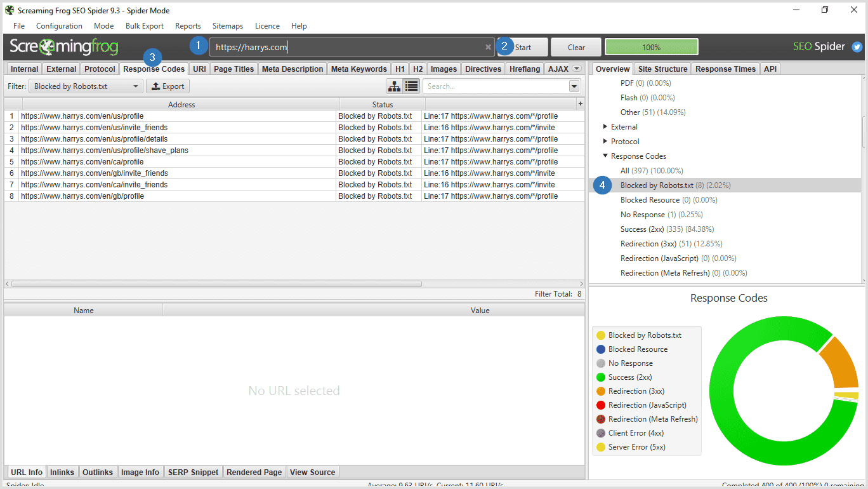The width and height of the screenshot is (868, 489).
Task: Expand the Protocol tree node
Action: click(605, 142)
